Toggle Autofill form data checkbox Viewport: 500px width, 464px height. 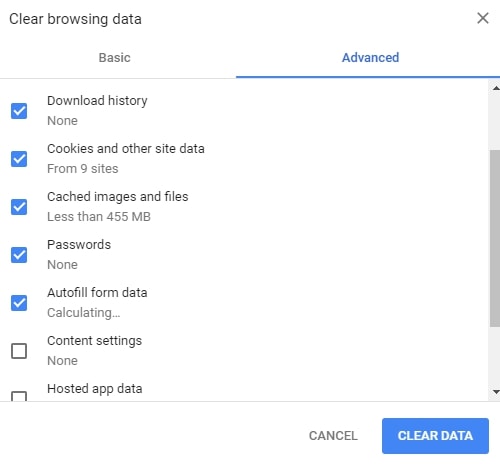[19, 303]
